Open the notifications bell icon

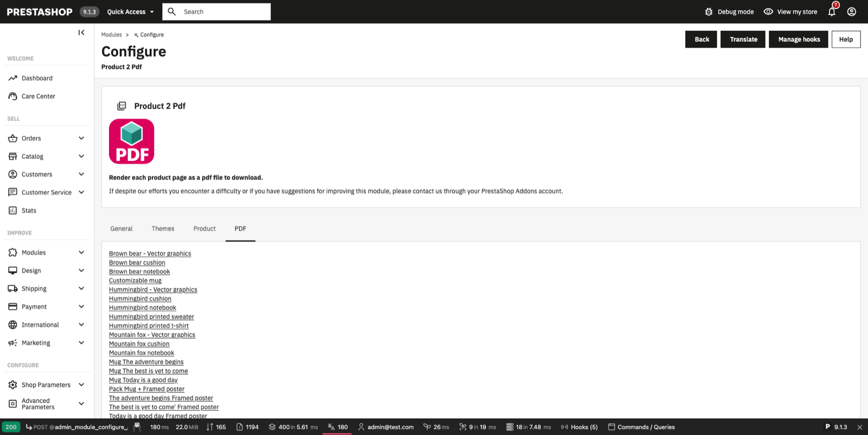pyautogui.click(x=832, y=11)
